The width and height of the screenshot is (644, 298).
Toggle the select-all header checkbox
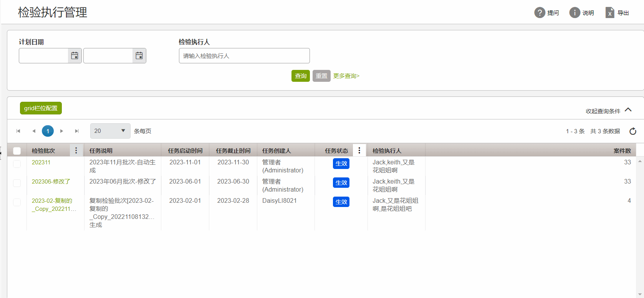pos(17,151)
